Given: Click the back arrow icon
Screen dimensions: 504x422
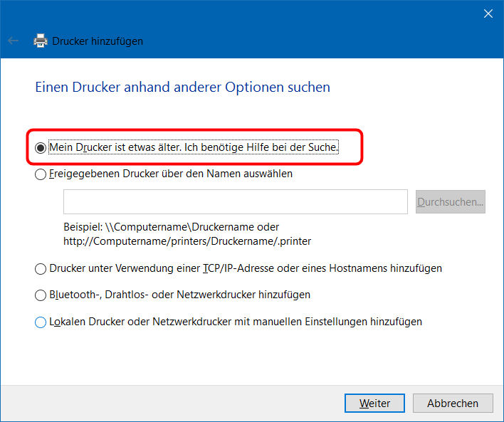Looking at the screenshot, I should point(14,41).
